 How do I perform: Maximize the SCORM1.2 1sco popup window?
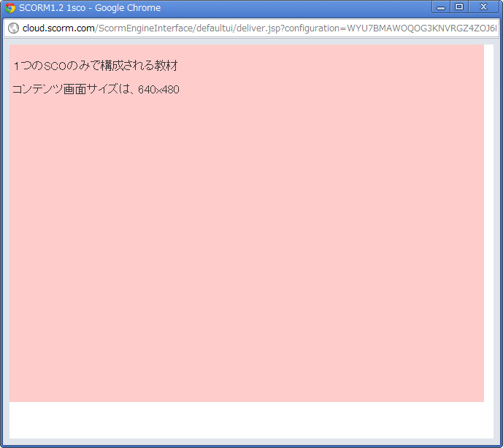tap(459, 7)
